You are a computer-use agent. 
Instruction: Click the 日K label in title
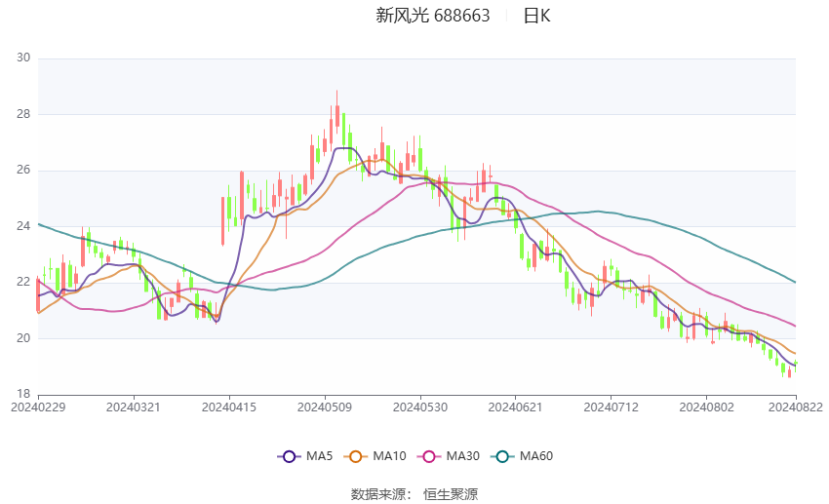click(536, 16)
